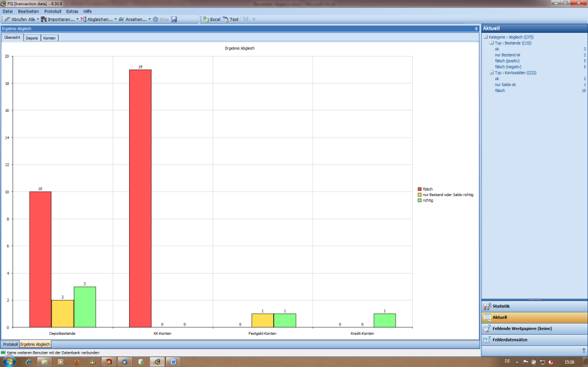
Task: Switch to the Protokoll bottom tab
Action: 10,344
